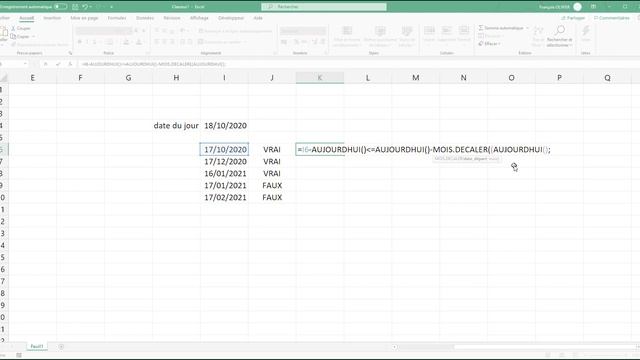Click the Partager button
Screen dimensions: 640x360
coord(573,18)
